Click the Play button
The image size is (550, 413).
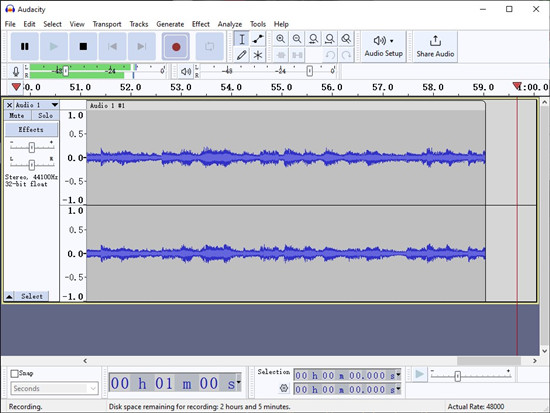pyautogui.click(x=54, y=46)
